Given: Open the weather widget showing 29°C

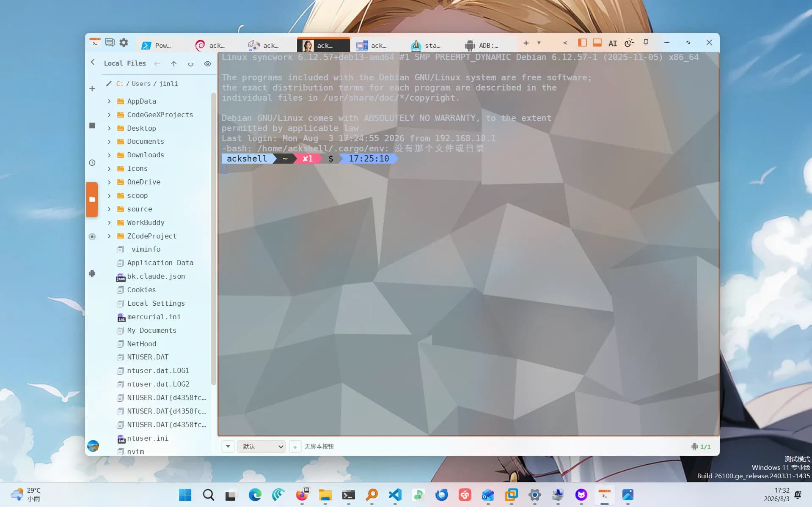Looking at the screenshot, I should [x=26, y=494].
